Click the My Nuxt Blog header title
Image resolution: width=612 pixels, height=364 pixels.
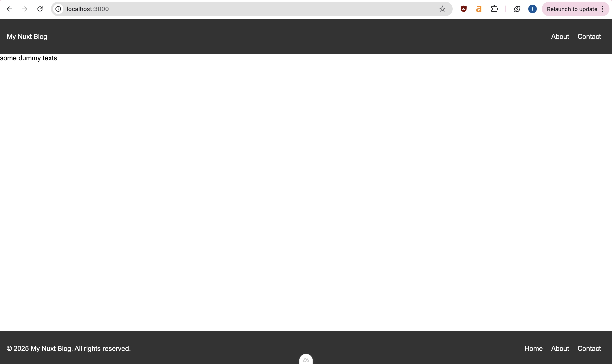pyautogui.click(x=27, y=36)
